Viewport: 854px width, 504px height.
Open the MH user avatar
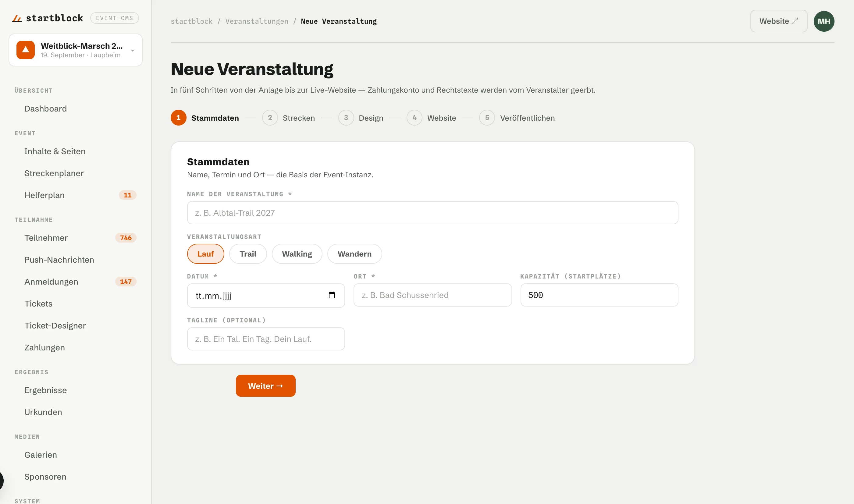click(x=824, y=21)
